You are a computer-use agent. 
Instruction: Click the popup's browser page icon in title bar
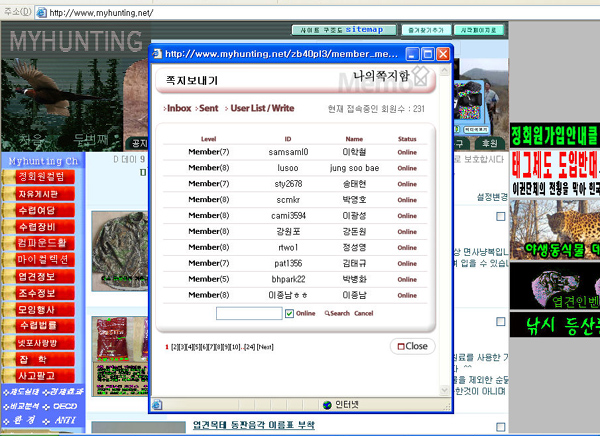[156, 54]
